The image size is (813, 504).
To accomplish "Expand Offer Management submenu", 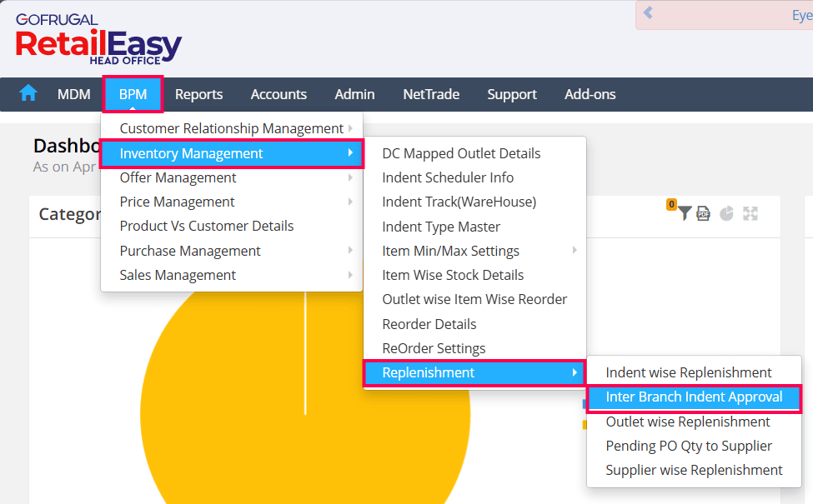I will click(x=232, y=177).
